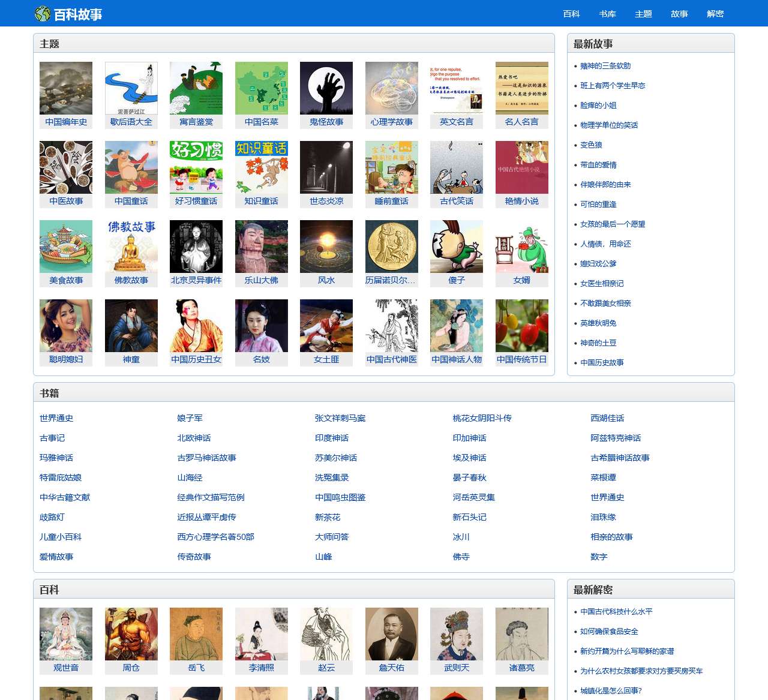Viewport: 768px width, 700px height.
Task: Open the 武则天 portrait thumbnail
Action: 457,634
